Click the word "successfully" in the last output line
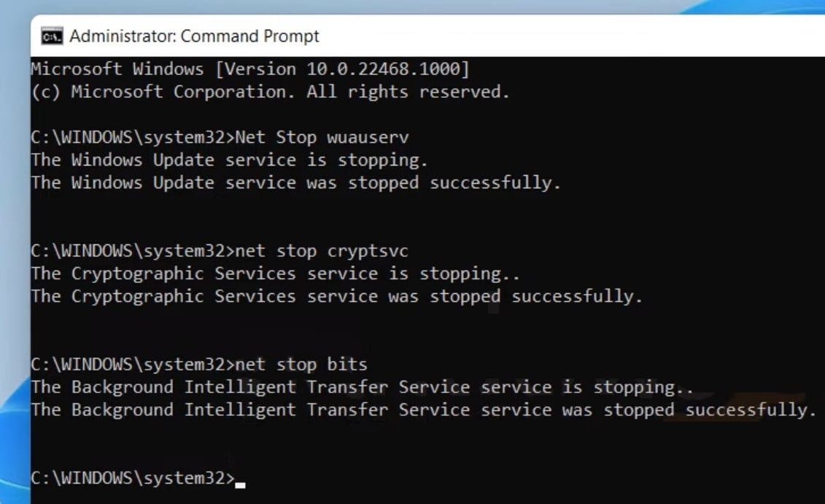 point(751,409)
